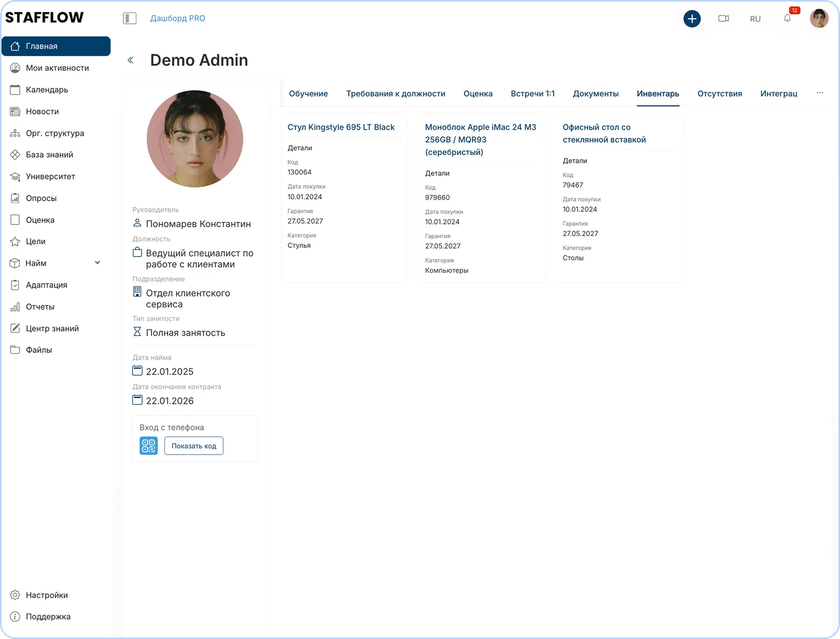The image size is (840, 639).
Task: Click the QR code icon
Action: pos(148,446)
